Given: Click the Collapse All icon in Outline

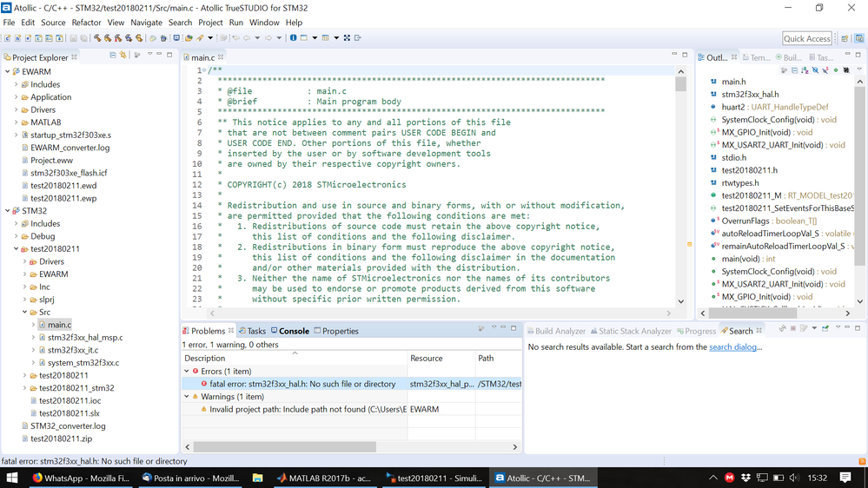Looking at the screenshot, I should click(x=794, y=70).
